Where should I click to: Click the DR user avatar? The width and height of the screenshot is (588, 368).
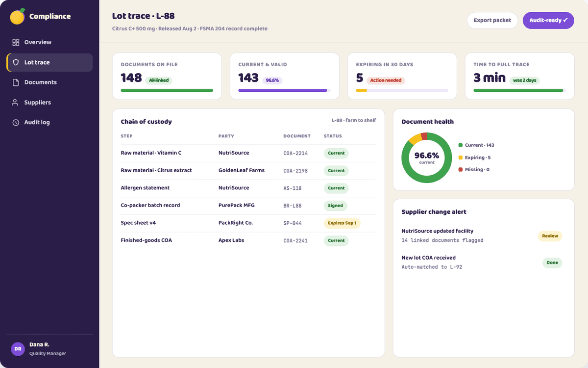point(18,349)
